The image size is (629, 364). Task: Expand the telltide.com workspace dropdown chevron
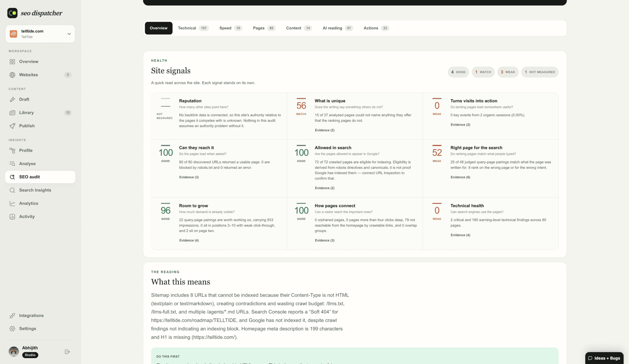pos(69,34)
